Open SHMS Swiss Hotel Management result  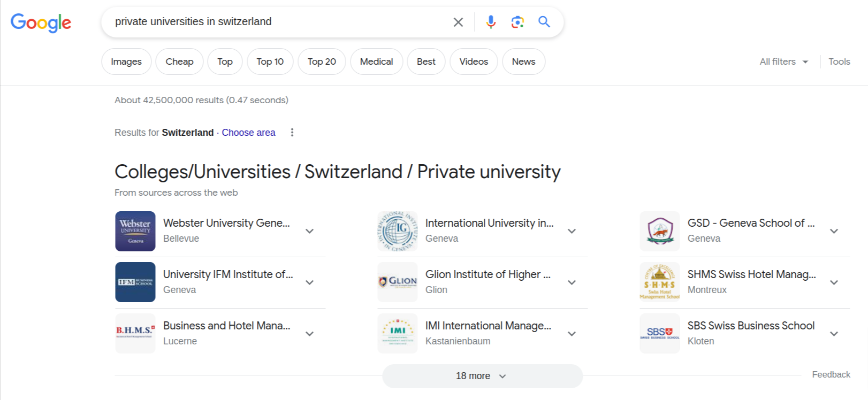(752, 274)
